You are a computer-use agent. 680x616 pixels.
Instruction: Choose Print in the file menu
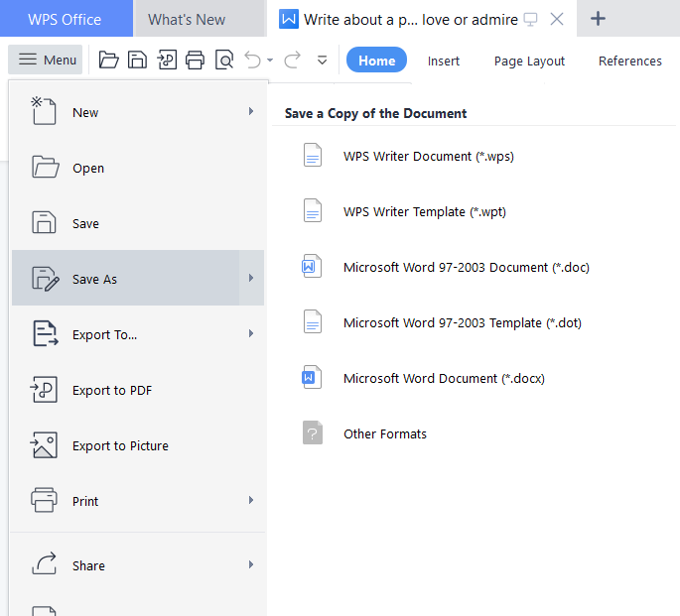tap(138, 500)
